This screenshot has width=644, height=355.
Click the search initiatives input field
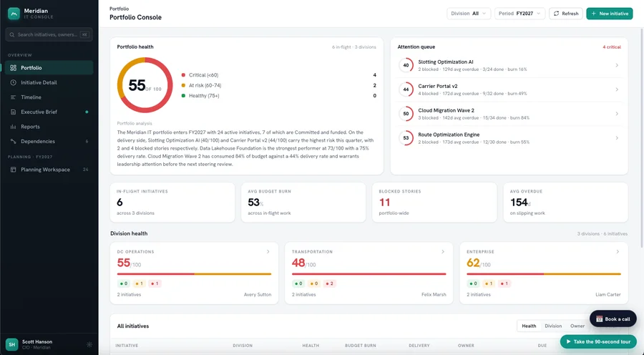click(49, 35)
